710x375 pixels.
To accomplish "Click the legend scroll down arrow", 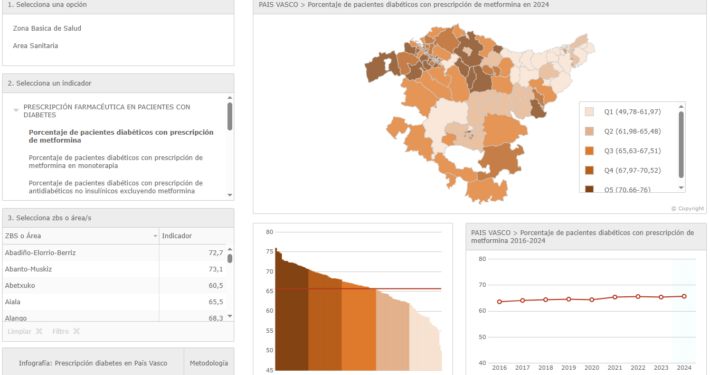I will click(x=681, y=188).
